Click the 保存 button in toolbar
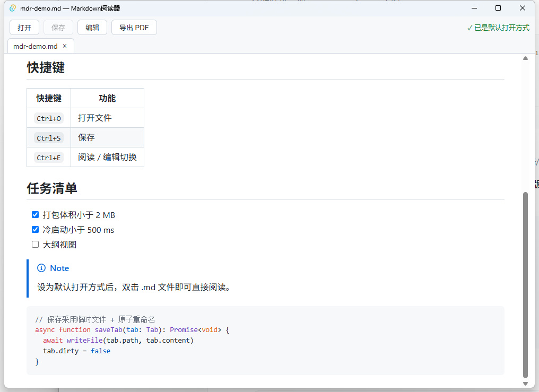This screenshot has height=392, width=539. pyautogui.click(x=58, y=28)
